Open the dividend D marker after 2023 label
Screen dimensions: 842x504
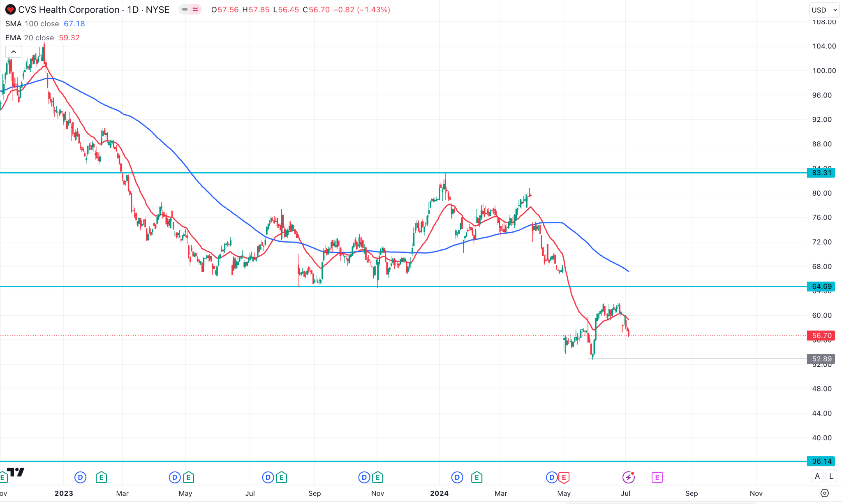[x=80, y=477]
